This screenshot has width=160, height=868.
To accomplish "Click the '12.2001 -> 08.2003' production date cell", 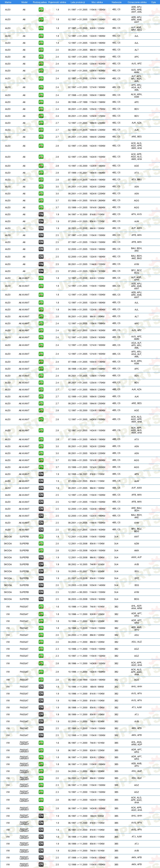I will [78, 592].
